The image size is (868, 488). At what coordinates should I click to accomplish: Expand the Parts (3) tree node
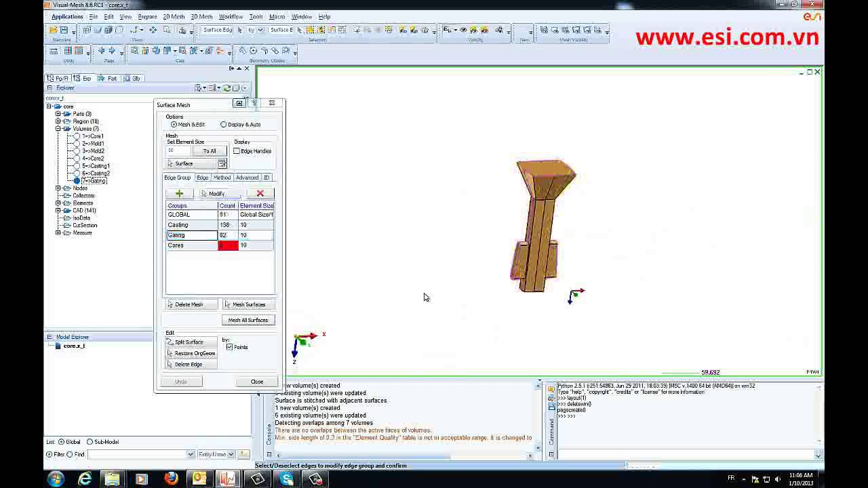58,114
